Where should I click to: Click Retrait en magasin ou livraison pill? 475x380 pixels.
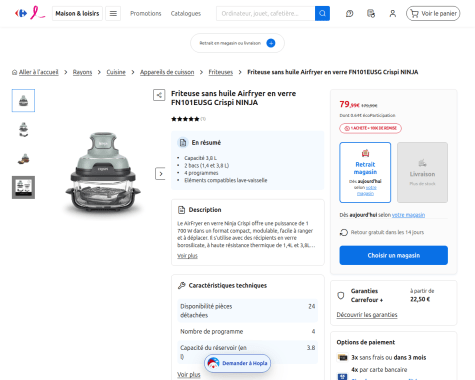(237, 43)
